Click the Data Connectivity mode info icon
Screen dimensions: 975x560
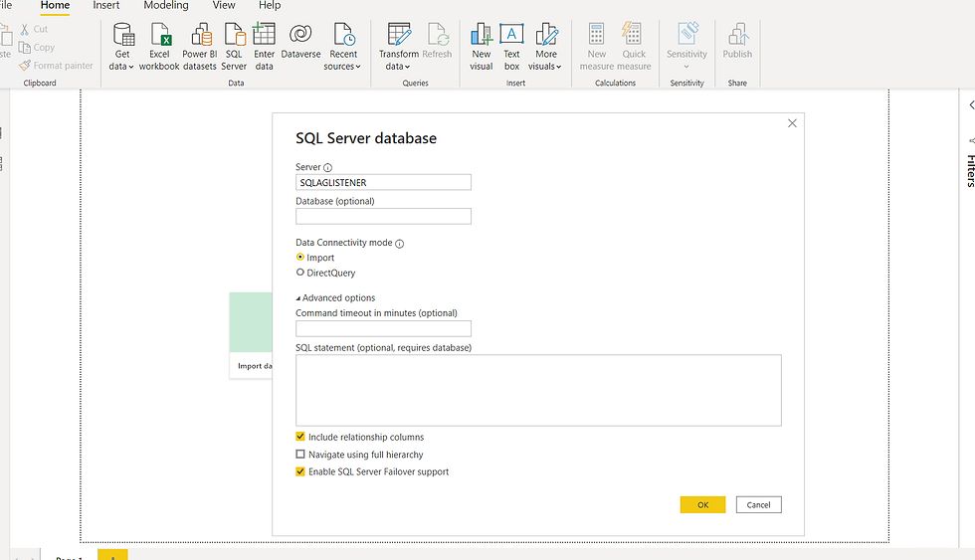[x=400, y=244]
